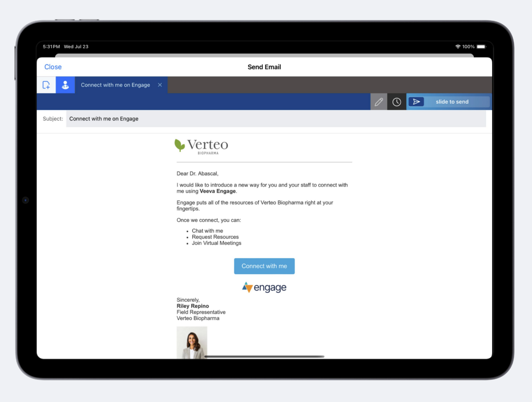The width and height of the screenshot is (532, 402).
Task: Click the bold 'Veeva Engage' text
Action: tap(218, 191)
